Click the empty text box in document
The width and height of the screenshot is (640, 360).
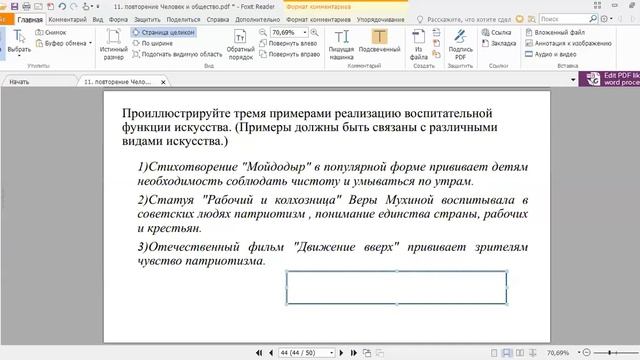click(396, 288)
